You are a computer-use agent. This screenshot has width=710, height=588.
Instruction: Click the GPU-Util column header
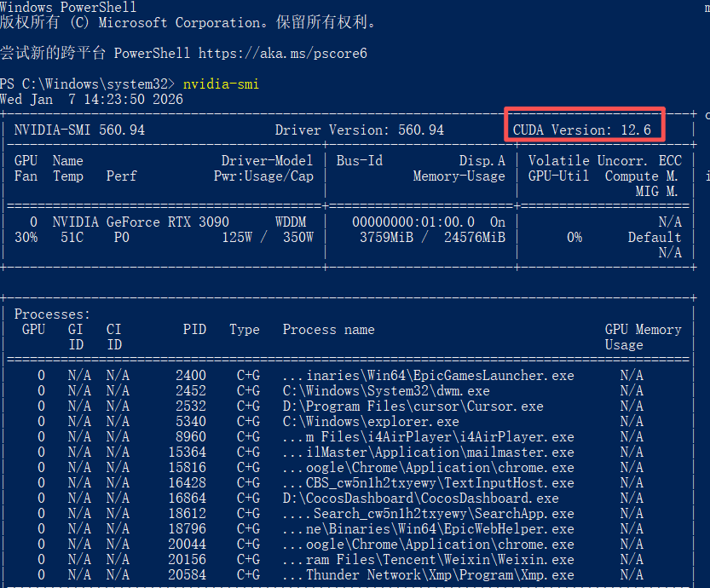pyautogui.click(x=559, y=176)
